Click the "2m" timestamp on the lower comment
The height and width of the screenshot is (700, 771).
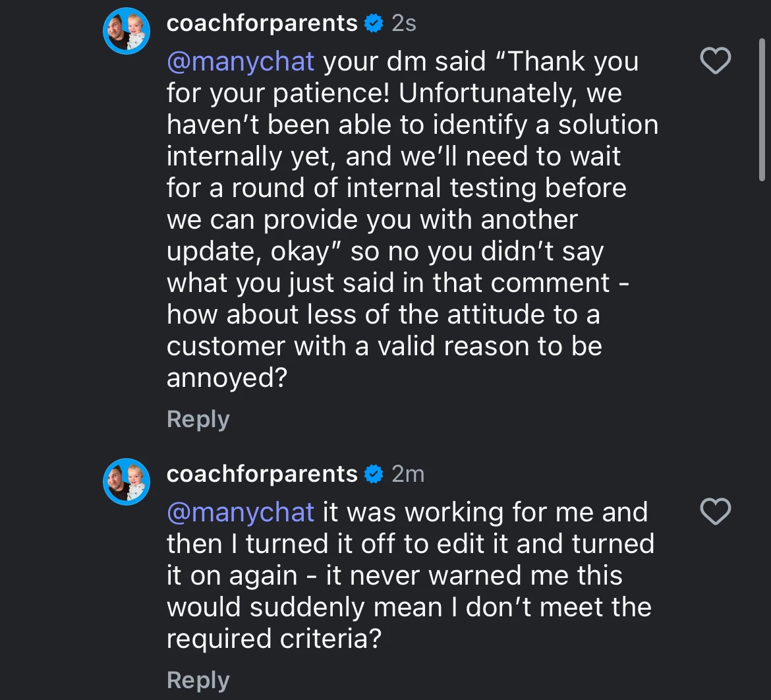[x=407, y=475]
